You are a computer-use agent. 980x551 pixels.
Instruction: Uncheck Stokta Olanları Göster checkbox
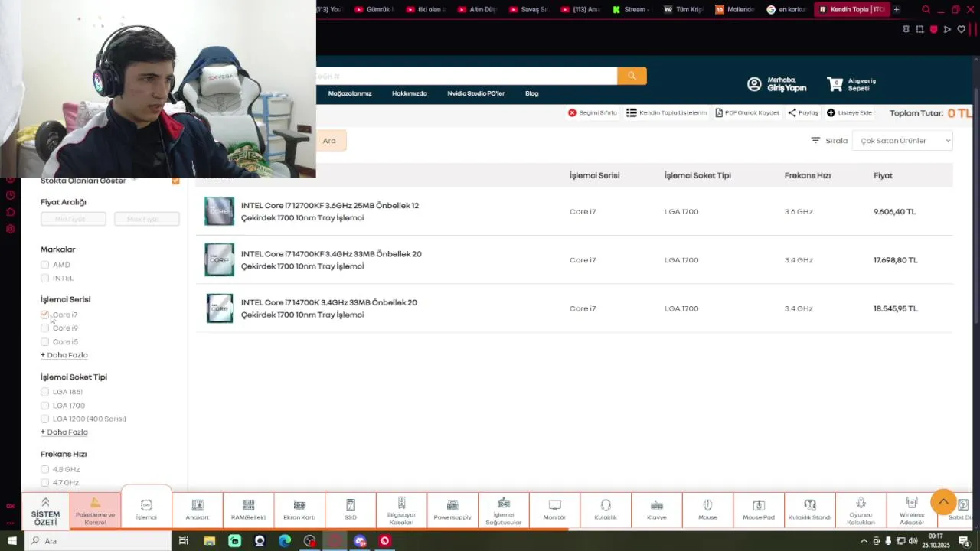pyautogui.click(x=175, y=181)
